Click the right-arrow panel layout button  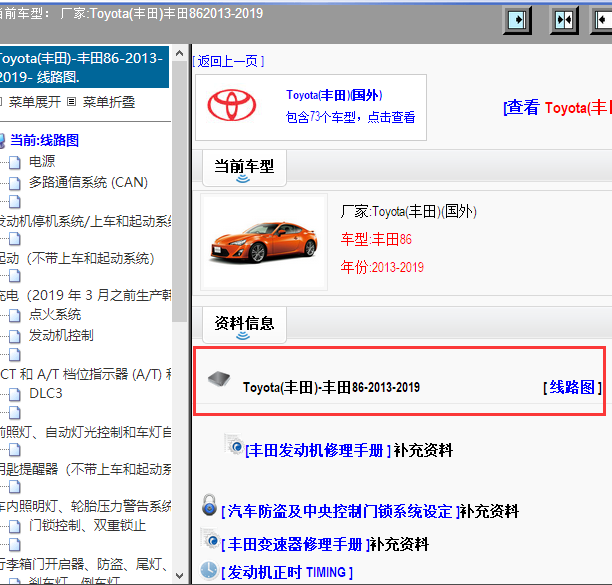point(517,20)
